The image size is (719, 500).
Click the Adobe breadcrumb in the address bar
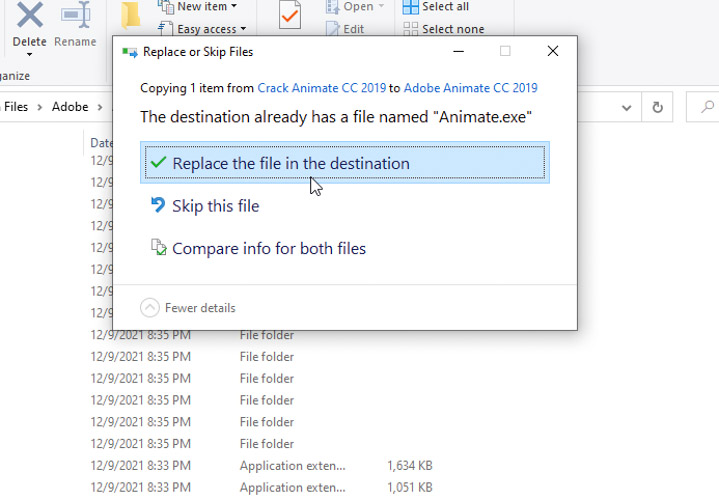pos(70,107)
